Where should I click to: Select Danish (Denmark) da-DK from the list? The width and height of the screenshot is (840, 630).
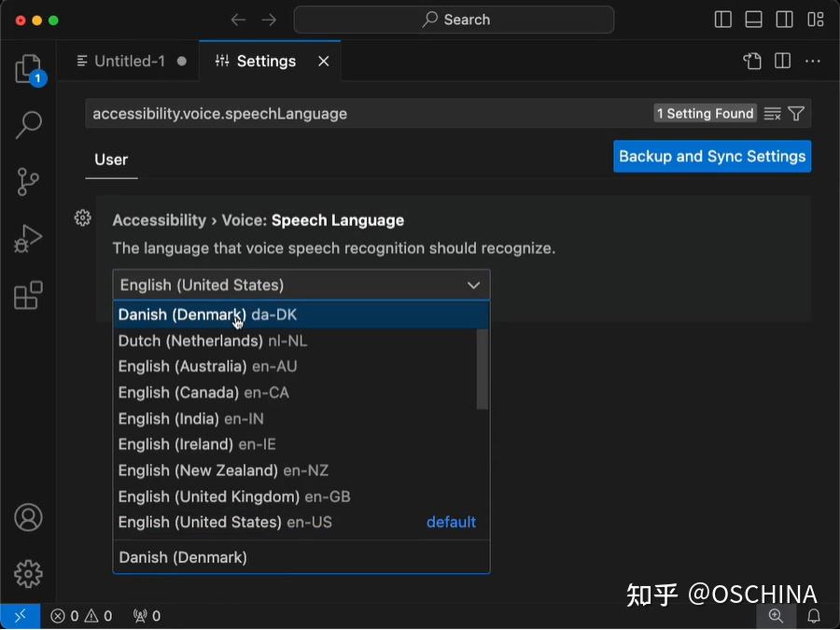point(207,315)
